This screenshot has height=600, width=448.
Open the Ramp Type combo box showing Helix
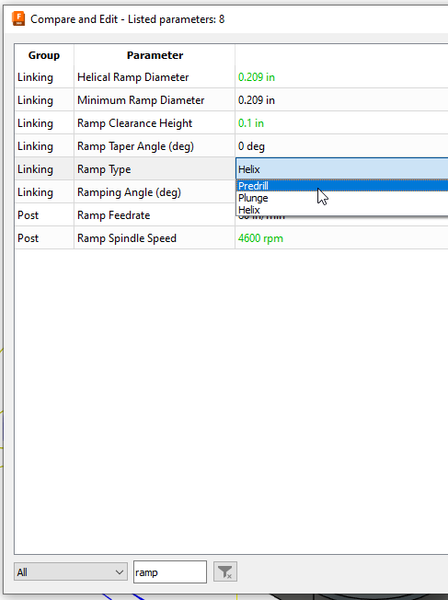pyautogui.click(x=342, y=169)
